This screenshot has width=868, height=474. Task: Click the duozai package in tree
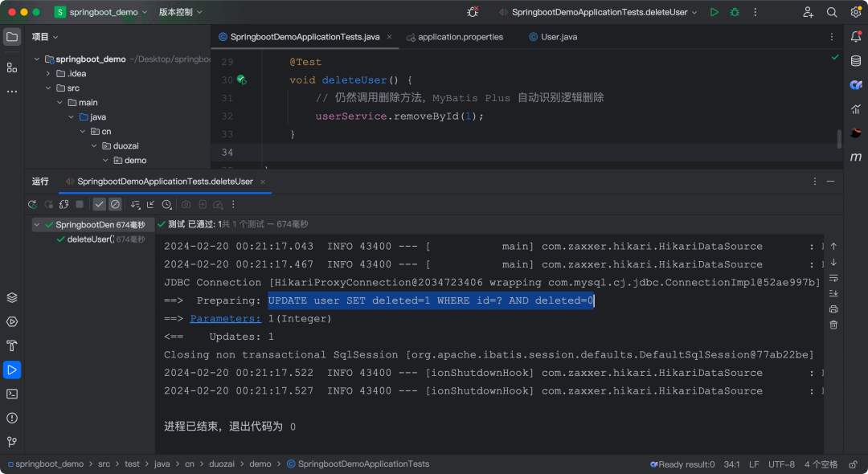[125, 146]
